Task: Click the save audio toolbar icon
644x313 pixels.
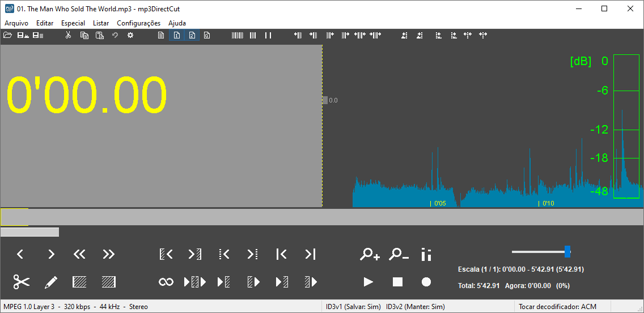Action: (23, 35)
